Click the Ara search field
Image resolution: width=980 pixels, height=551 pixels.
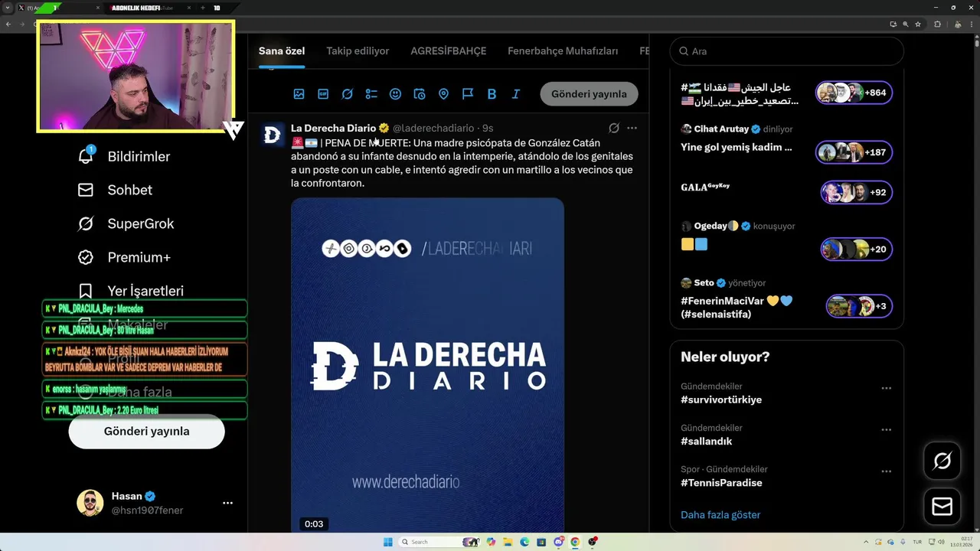tap(787, 51)
